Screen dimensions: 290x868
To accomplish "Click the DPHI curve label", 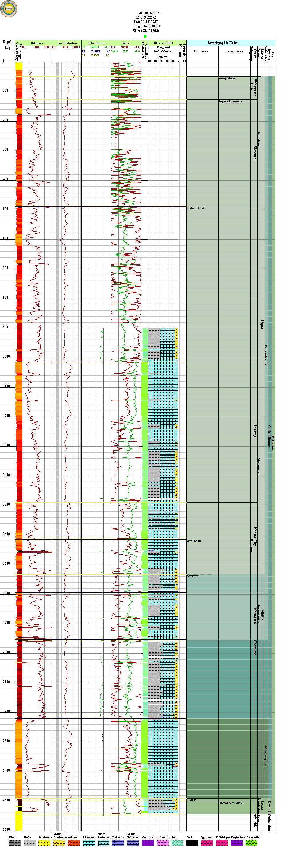I will [x=95, y=56].
